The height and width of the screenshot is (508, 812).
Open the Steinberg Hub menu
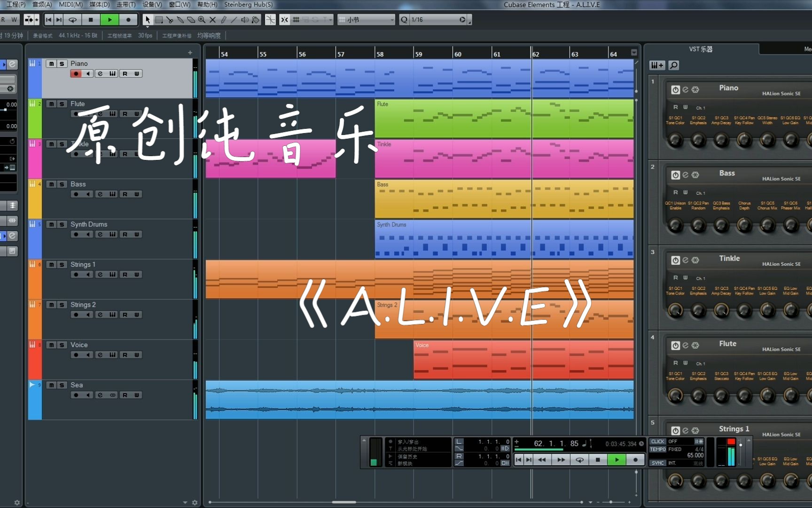pos(248,5)
